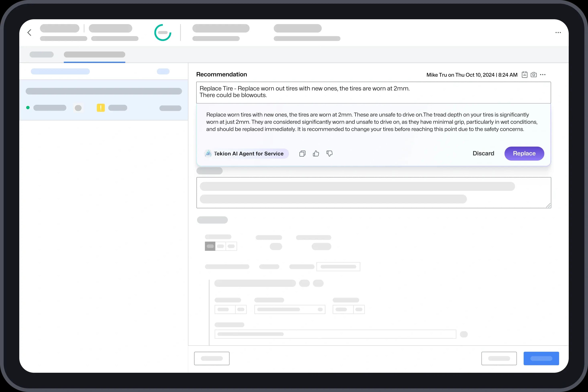Open the notes icon beside the timestamp
The image size is (588, 392).
tap(525, 75)
